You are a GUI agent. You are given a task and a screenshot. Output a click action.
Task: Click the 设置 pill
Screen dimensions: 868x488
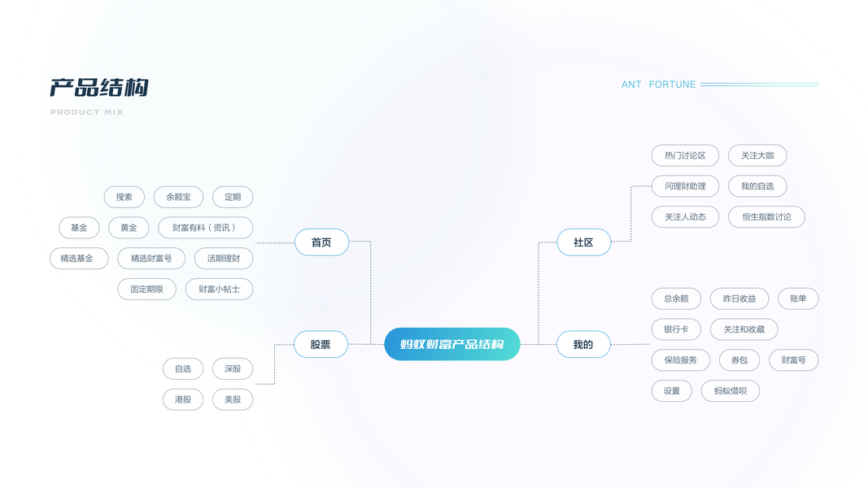click(671, 391)
